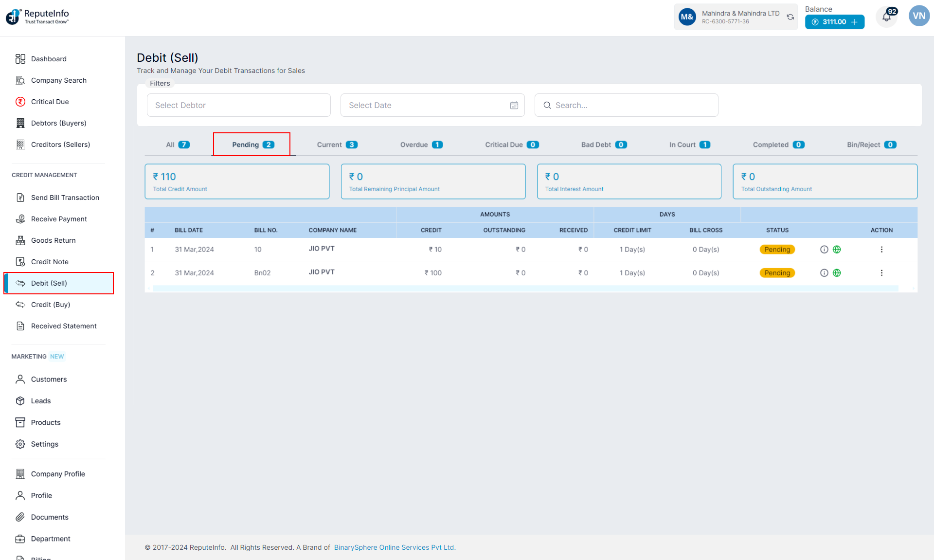This screenshot has width=934, height=560.
Task: Open the Select Debtor dropdown
Action: pyautogui.click(x=238, y=105)
